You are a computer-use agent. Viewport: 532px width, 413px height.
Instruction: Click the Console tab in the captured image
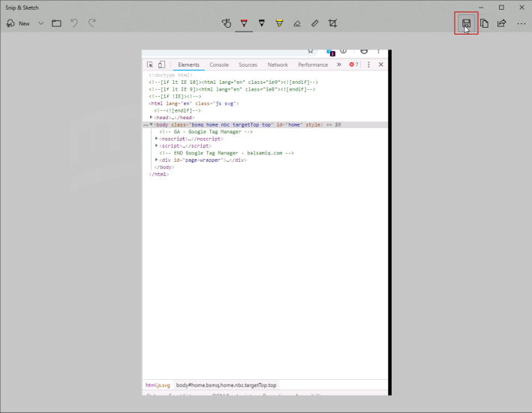[219, 65]
